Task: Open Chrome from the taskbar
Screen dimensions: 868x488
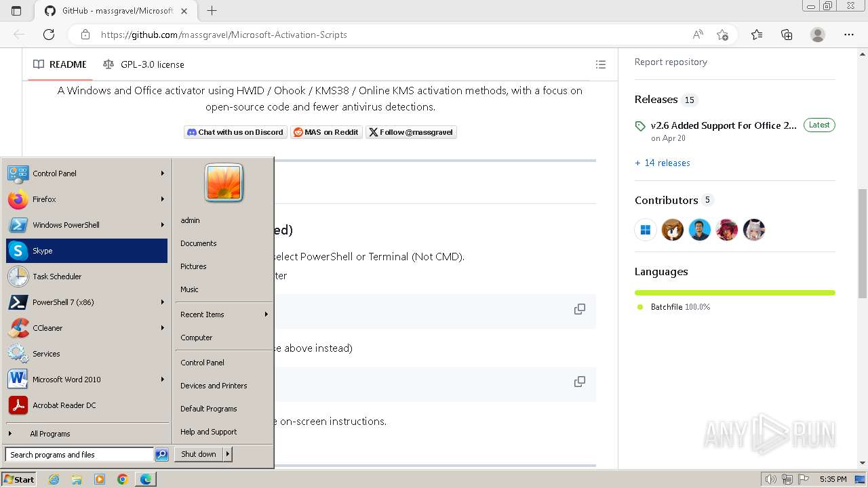Action: [x=122, y=479]
